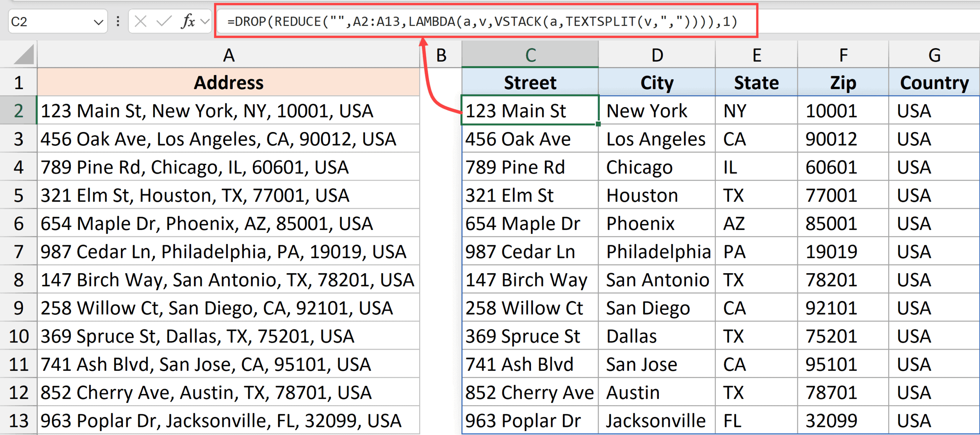
Task: Select the Street header cell
Action: [530, 83]
